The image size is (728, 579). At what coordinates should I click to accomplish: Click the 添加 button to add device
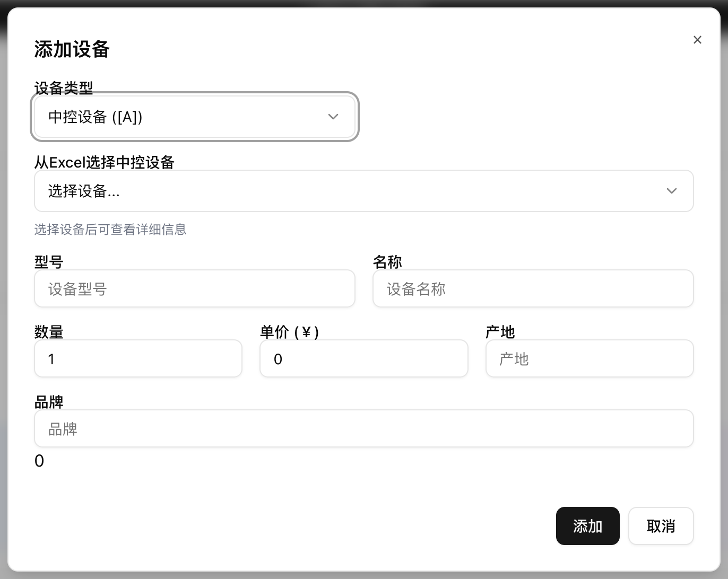(587, 526)
